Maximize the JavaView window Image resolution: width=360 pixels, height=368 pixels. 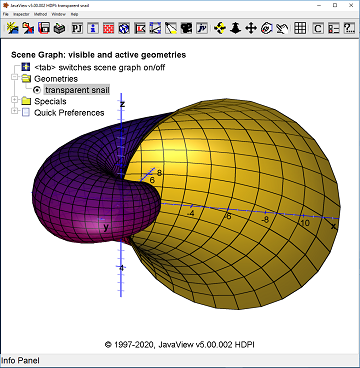(335, 5)
